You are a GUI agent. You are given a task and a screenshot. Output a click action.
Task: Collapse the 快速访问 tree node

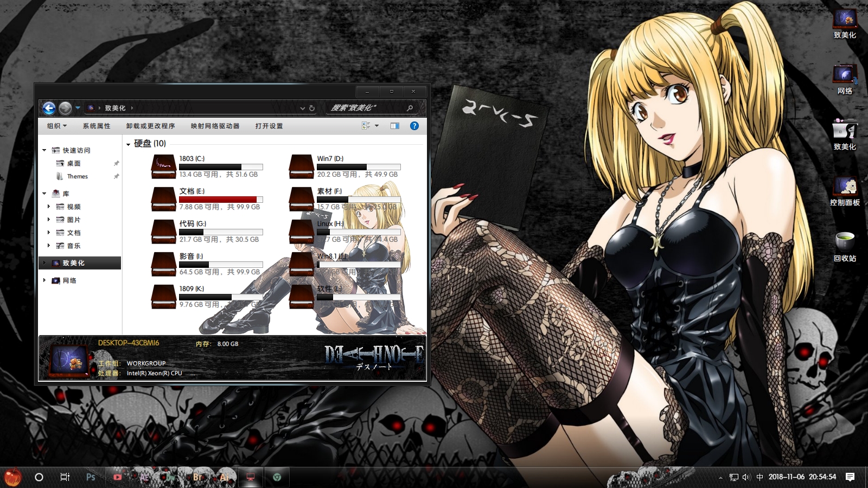[x=44, y=150]
